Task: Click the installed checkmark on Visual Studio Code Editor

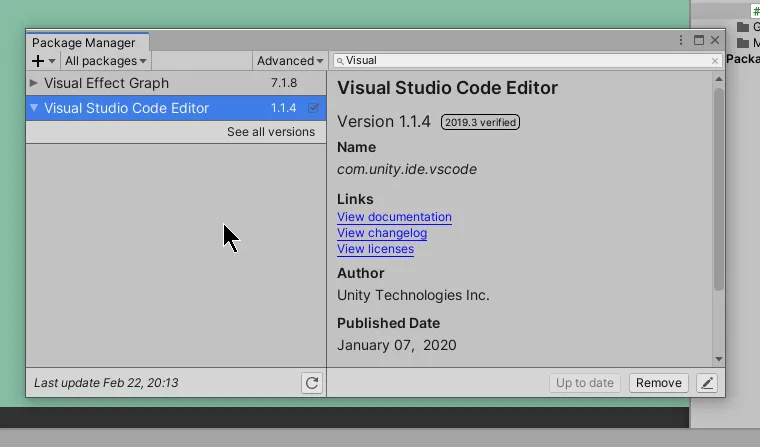Action: (313, 108)
